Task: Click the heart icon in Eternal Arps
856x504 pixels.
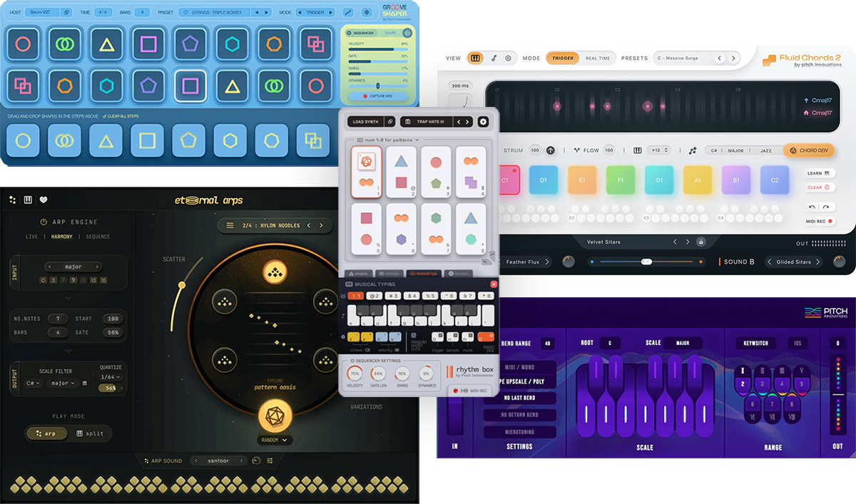Action: click(x=44, y=200)
